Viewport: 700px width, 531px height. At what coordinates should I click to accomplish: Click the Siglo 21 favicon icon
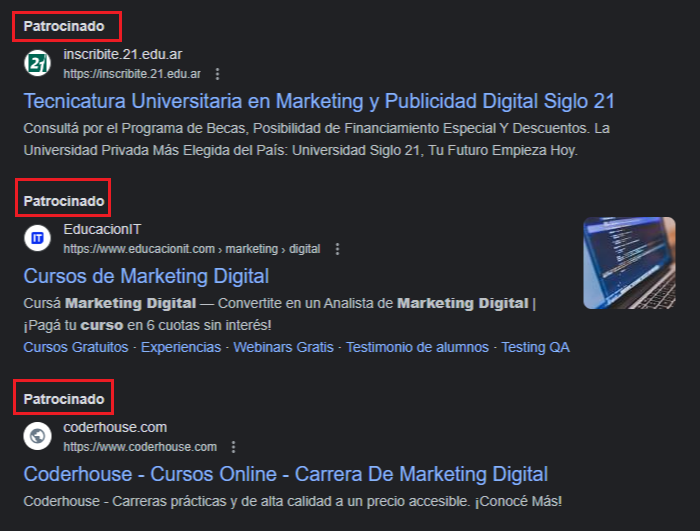(38, 63)
